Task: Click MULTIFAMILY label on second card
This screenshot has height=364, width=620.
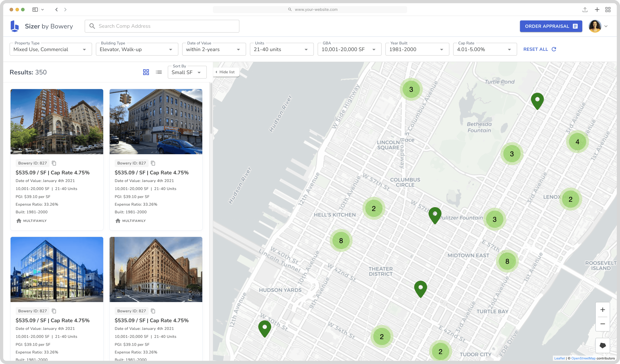Action: point(134,221)
